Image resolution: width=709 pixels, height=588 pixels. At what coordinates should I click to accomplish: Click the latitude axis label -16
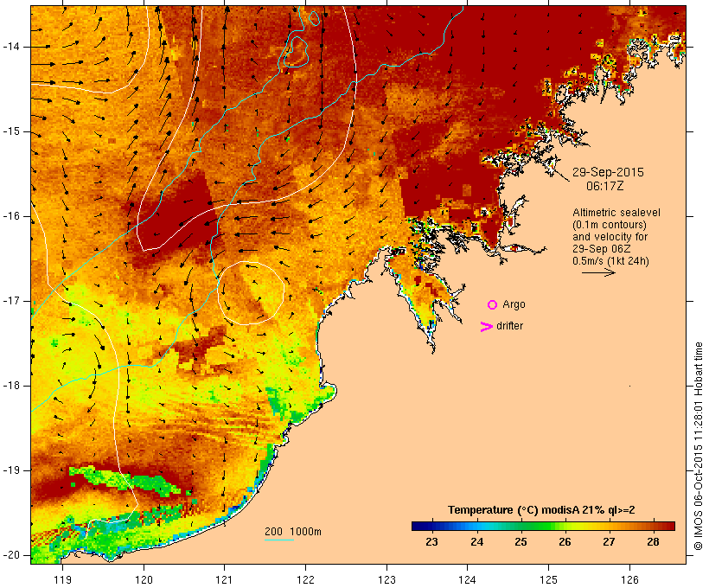coord(11,216)
